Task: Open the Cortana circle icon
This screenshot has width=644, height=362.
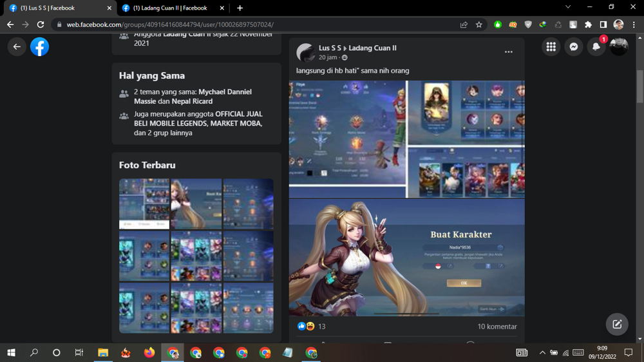Action: point(57,352)
